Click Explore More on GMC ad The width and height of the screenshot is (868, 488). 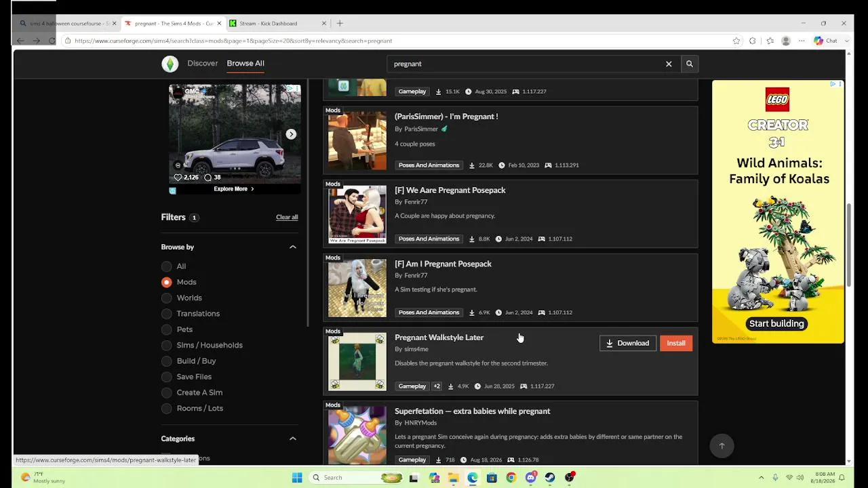(234, 189)
